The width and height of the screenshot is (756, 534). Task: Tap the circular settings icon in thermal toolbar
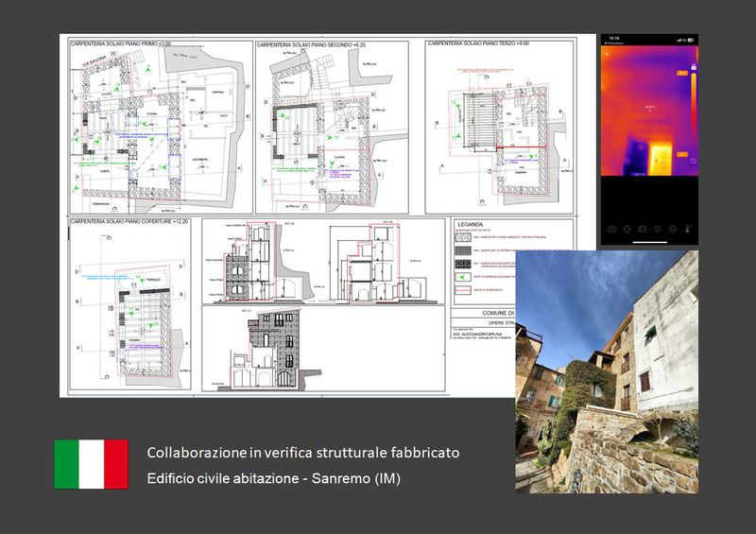673,229
